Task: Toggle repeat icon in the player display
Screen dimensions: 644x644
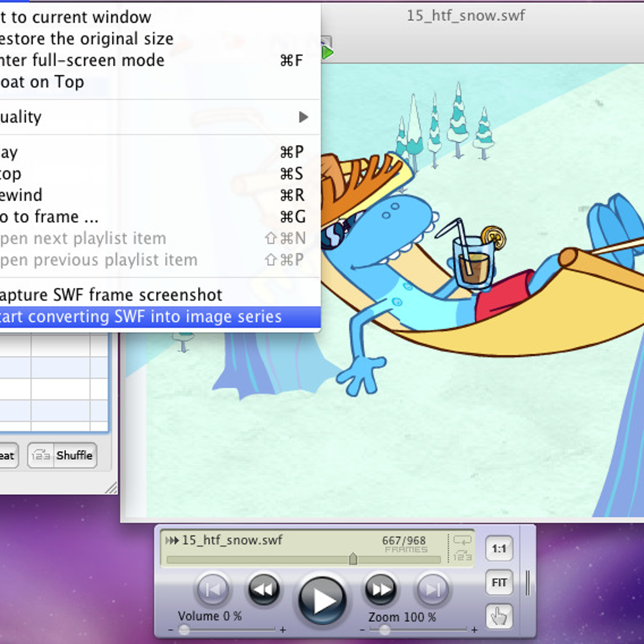Action: (462, 540)
